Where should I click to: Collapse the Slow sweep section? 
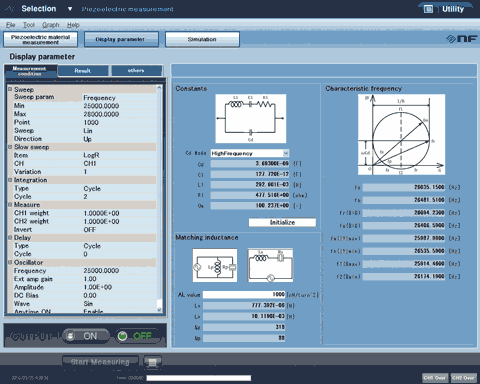[10, 147]
